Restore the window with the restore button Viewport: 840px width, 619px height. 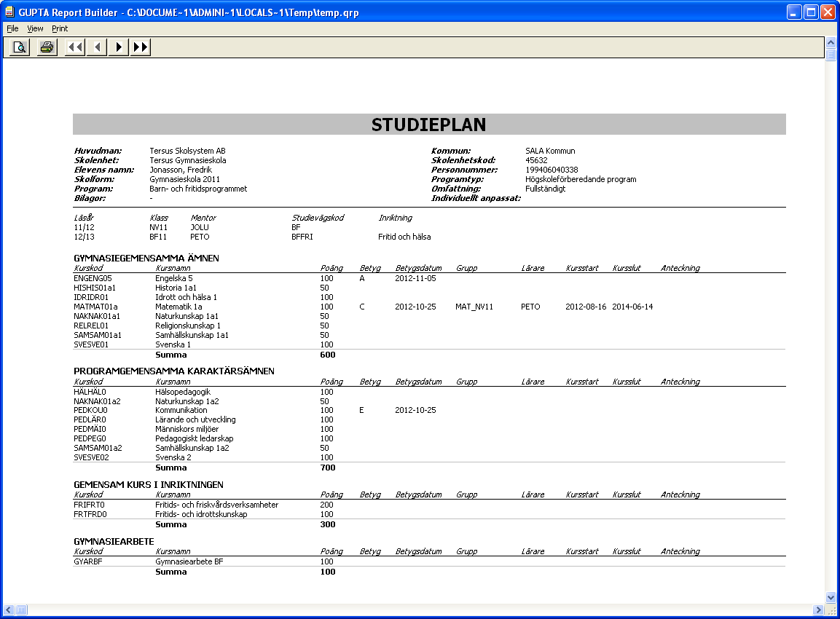[811, 11]
